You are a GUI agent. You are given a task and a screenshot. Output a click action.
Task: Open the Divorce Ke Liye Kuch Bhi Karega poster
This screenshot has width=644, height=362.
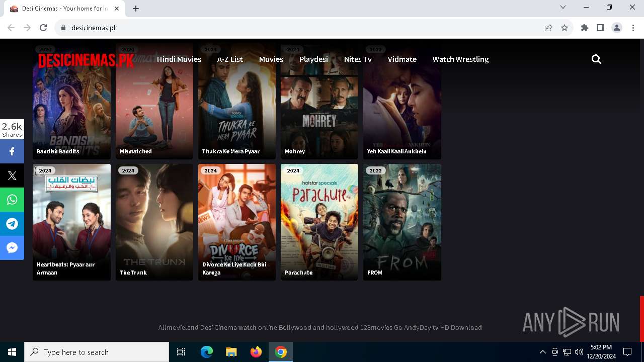pos(237,222)
